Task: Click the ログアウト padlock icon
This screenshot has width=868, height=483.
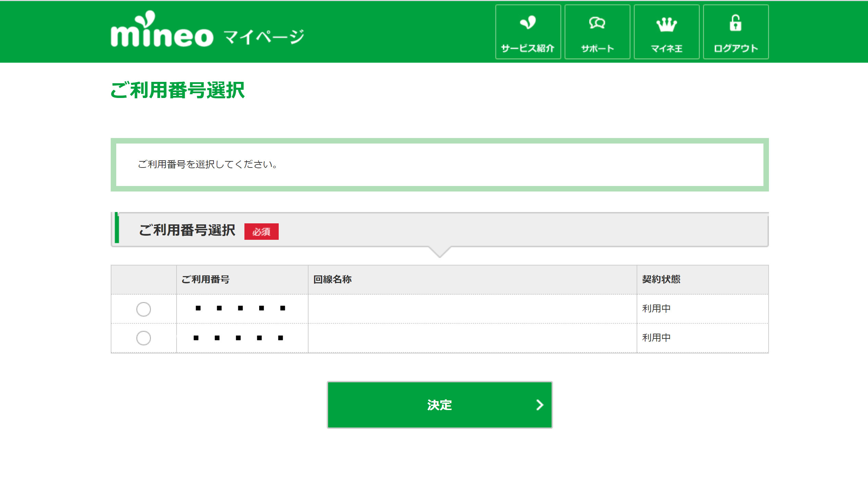Action: pyautogui.click(x=735, y=23)
